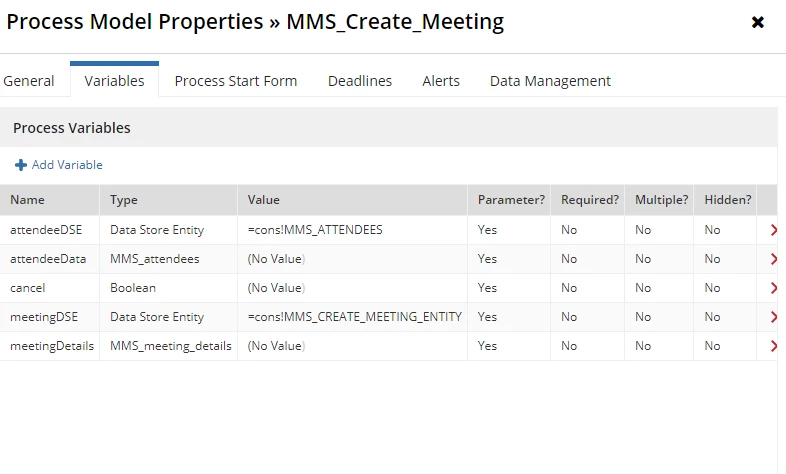Viewport: 786px width, 474px height.
Task: Select the Data Management tab
Action: (550, 81)
